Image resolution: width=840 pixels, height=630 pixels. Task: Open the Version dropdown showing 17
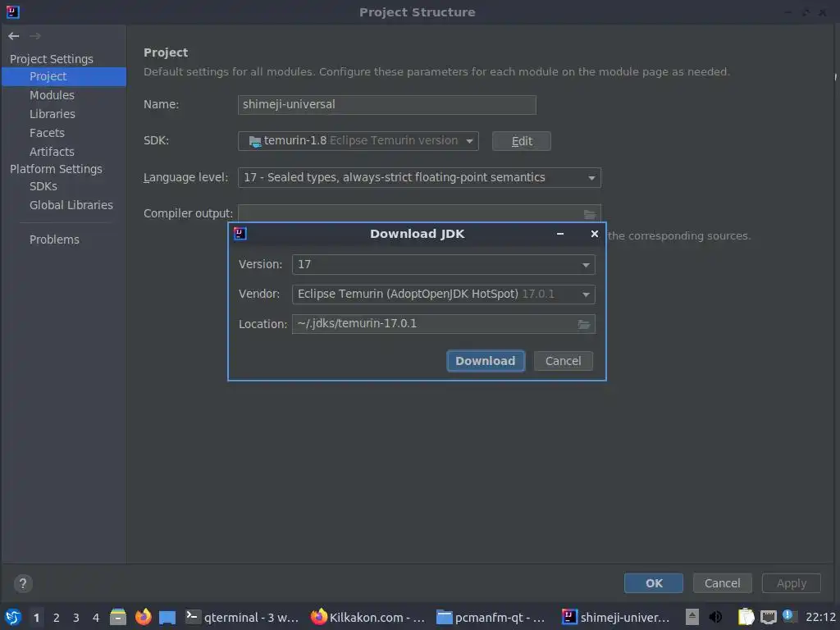(x=443, y=265)
